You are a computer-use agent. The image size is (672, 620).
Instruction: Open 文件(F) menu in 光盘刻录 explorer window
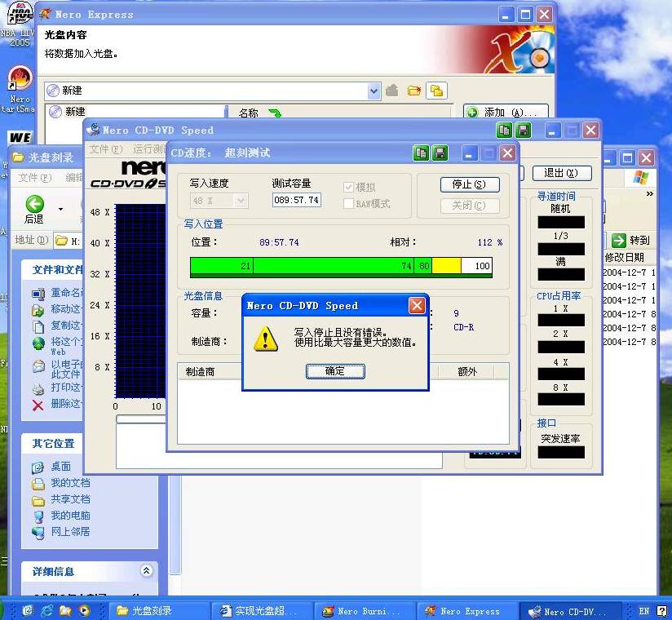point(35,178)
